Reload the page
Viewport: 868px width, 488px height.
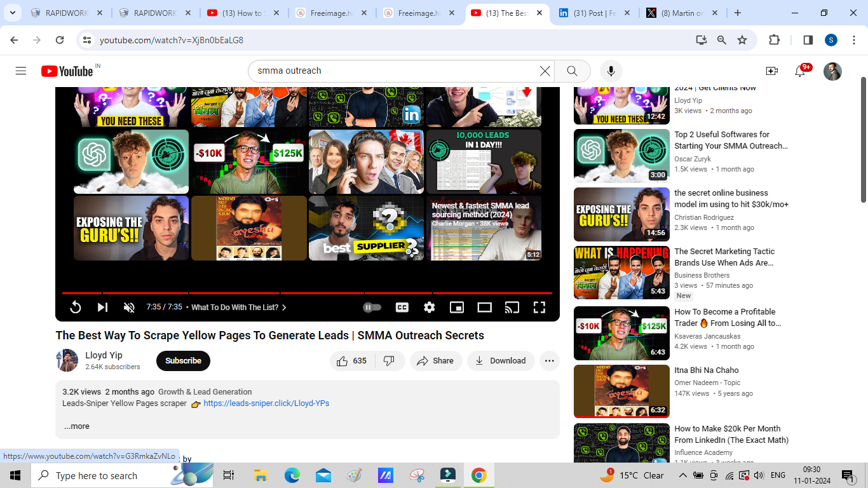click(60, 40)
